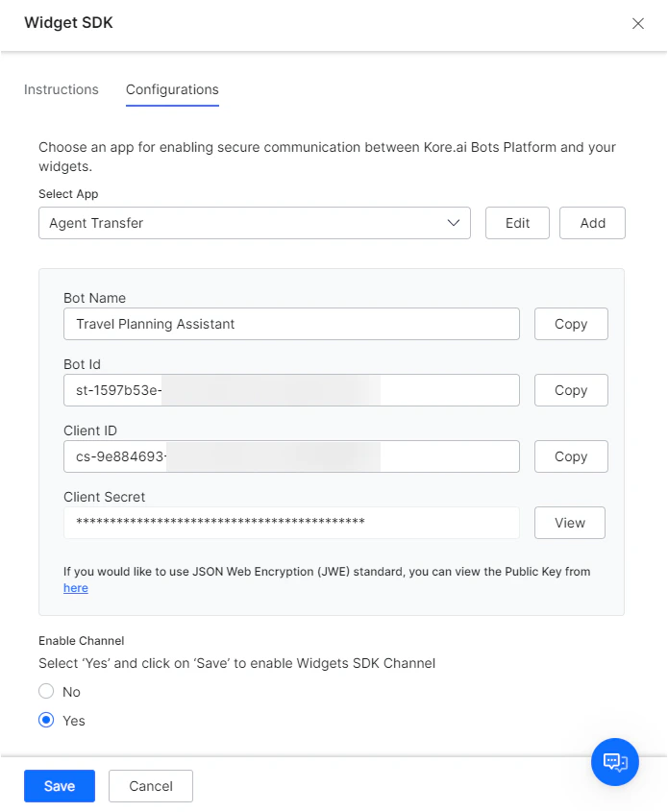The height and width of the screenshot is (812, 668).
Task: Expand the Agent Transfer app chevron
Action: coord(453,223)
